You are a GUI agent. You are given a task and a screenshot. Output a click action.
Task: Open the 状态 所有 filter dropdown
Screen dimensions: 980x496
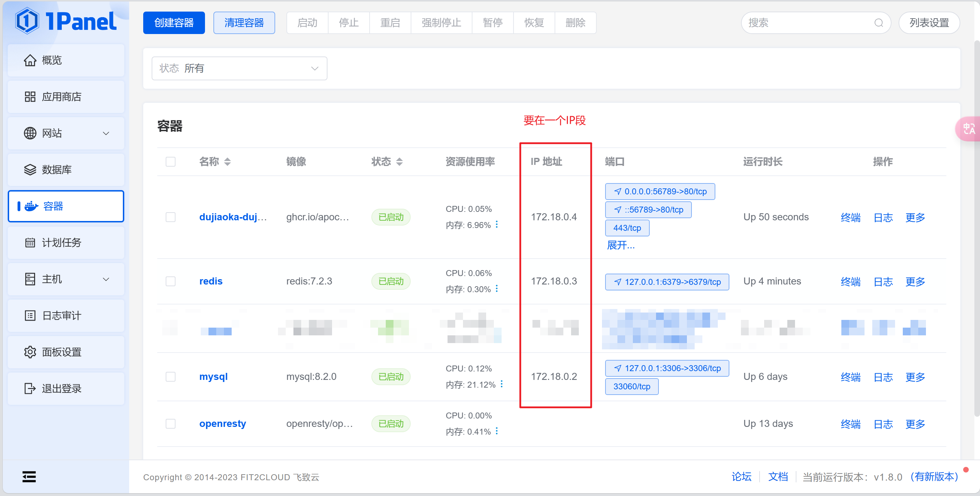239,68
